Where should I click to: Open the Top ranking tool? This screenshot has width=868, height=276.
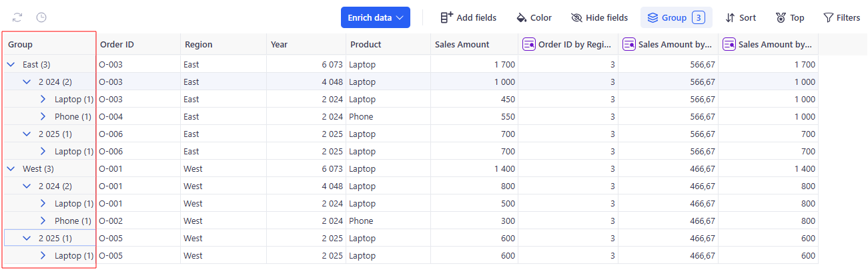pyautogui.click(x=790, y=17)
